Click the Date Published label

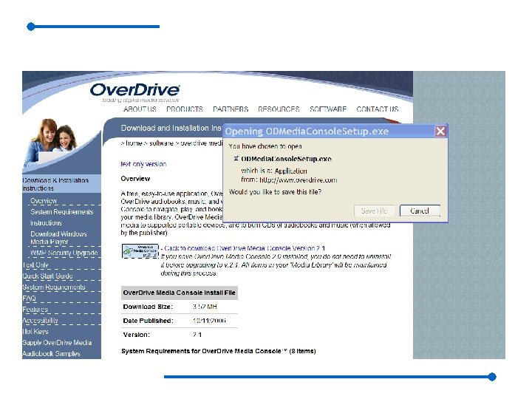[149, 321]
